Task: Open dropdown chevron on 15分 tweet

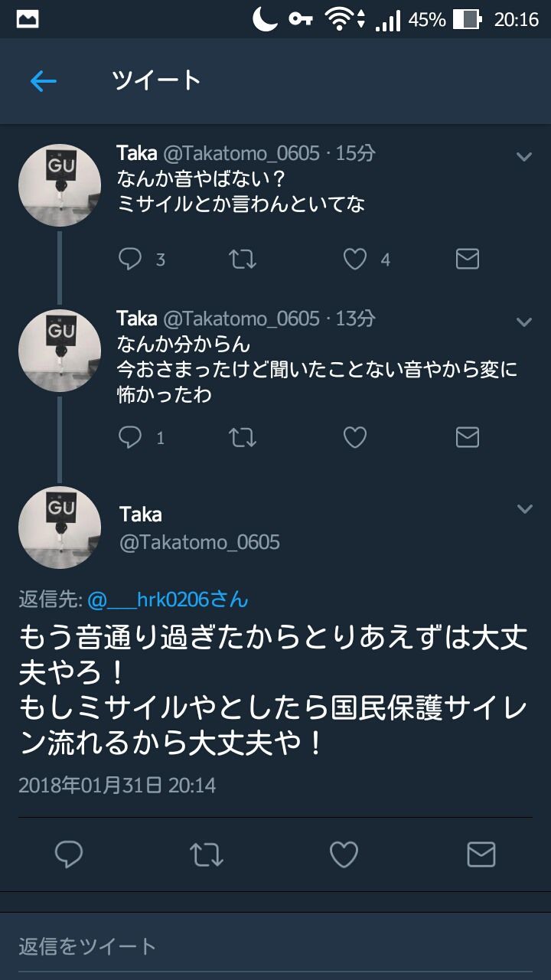Action: click(x=524, y=157)
